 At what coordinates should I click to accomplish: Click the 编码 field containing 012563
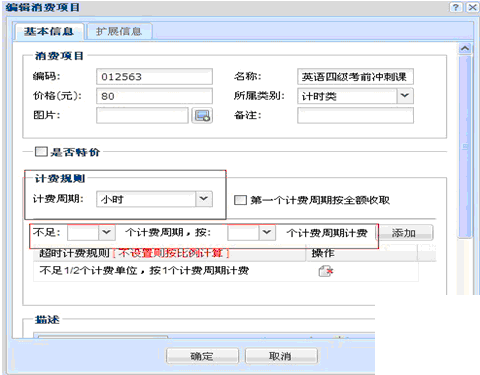tap(154, 77)
